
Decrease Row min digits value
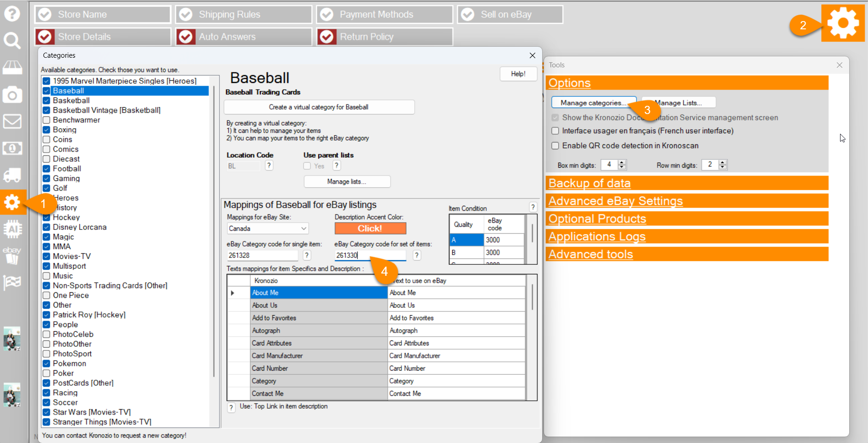pyautogui.click(x=723, y=167)
